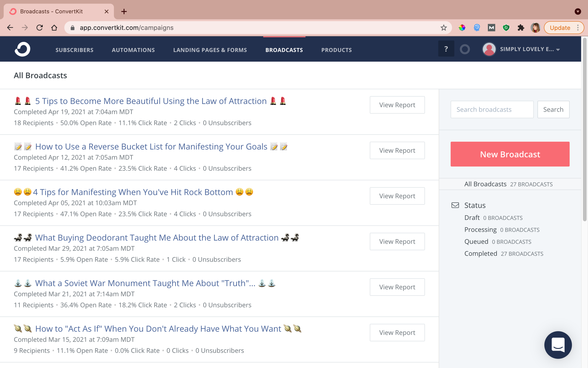Viewport: 588px width, 368px height.
Task: Click the New Broadcast button
Action: pos(510,154)
